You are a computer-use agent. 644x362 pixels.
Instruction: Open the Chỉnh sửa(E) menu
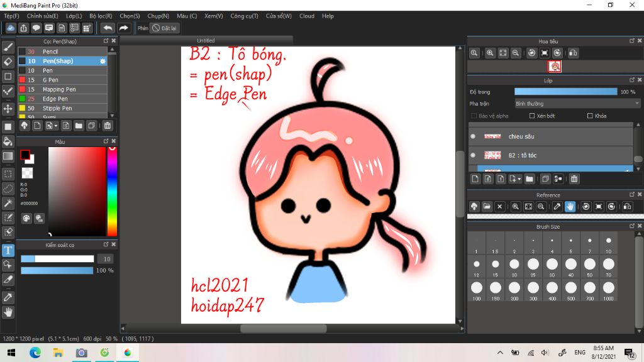coord(42,16)
